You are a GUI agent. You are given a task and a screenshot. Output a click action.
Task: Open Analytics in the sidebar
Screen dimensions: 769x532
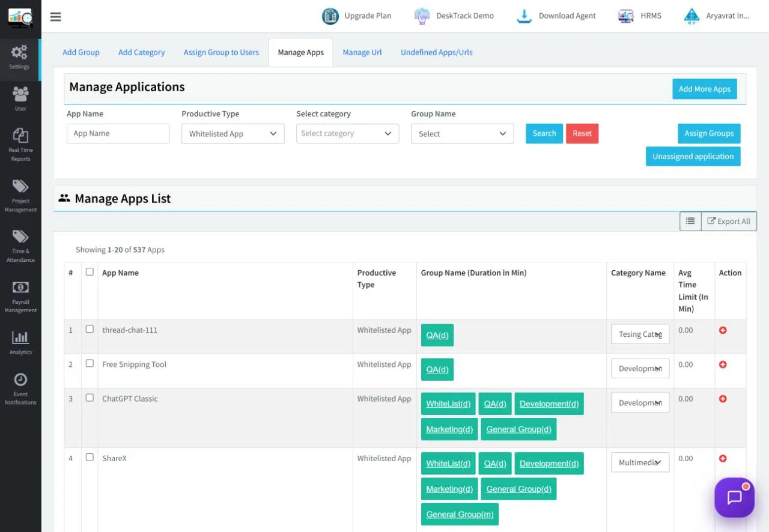click(x=20, y=343)
